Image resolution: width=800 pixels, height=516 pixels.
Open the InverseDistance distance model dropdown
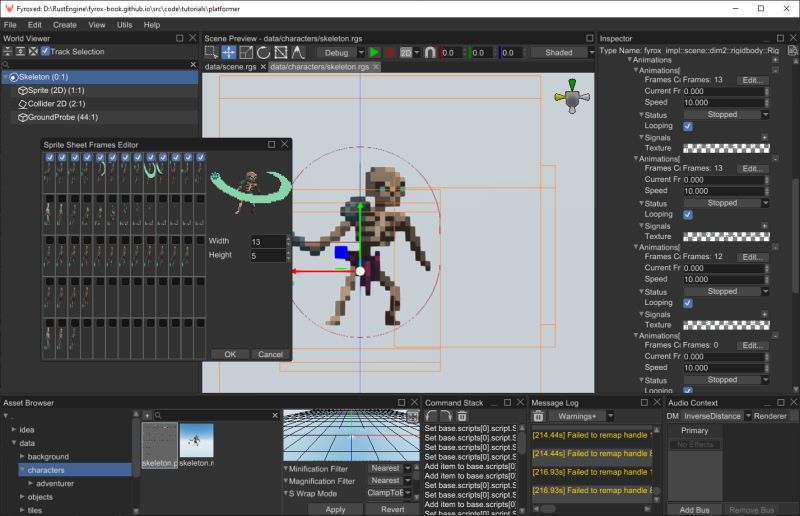coord(717,416)
